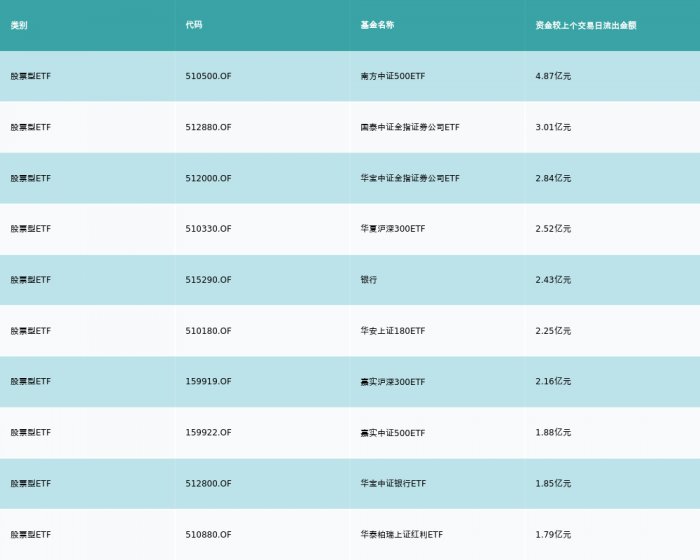Screen dimensions: 700x560
Task: Click fund name 嘉实中证500ETF
Action: pos(393,433)
